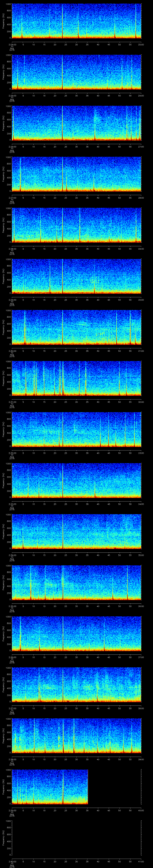Click the spectrogram panel starting at 2:24:00
Viewport: 153px width, 868px height.
[x=76, y=21]
